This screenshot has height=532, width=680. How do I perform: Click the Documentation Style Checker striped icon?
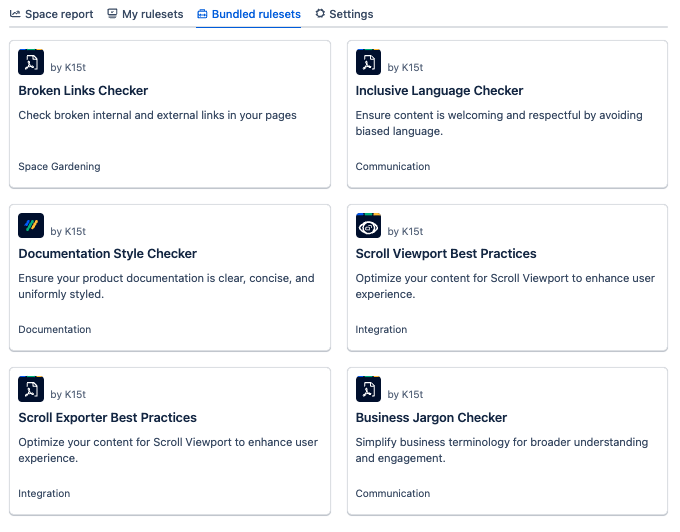[31, 226]
